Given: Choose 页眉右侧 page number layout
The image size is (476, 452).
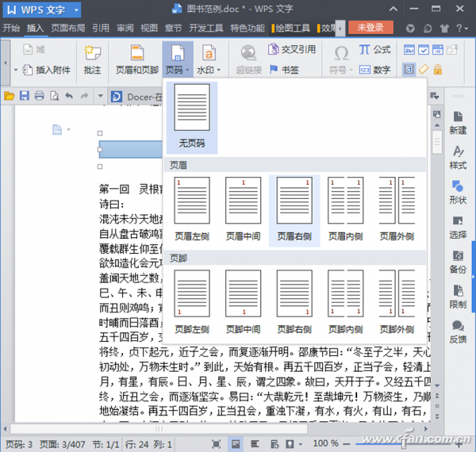Looking at the screenshot, I should pyautogui.click(x=294, y=209).
